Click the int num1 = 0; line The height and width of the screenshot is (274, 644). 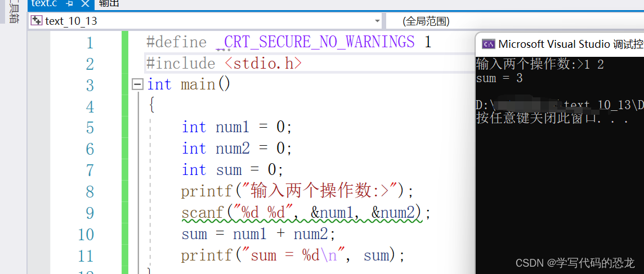point(236,127)
